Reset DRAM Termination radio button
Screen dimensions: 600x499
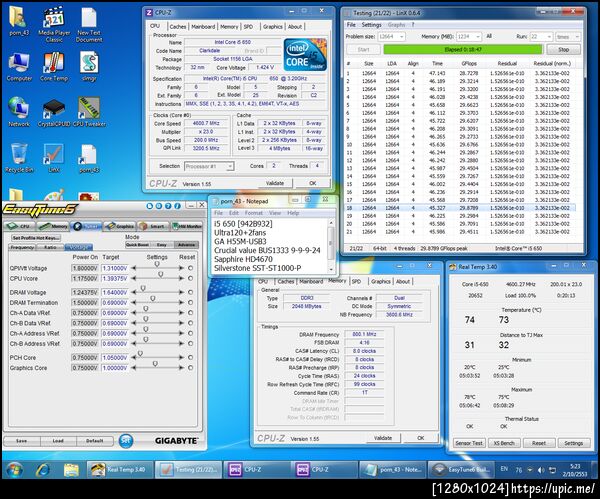191,303
